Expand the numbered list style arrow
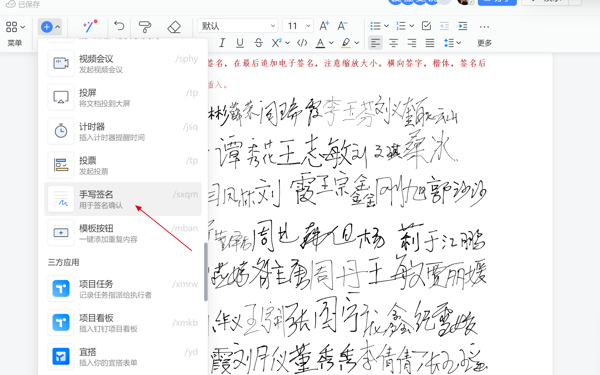The width and height of the screenshot is (600, 375). [412, 26]
